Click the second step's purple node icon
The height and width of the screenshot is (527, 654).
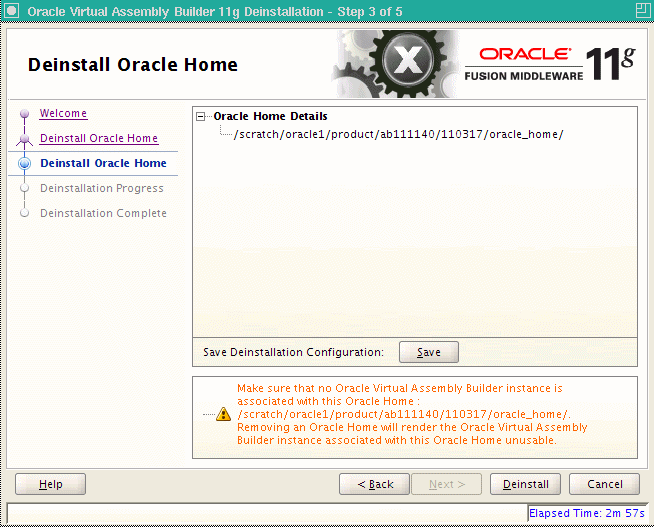point(25,140)
